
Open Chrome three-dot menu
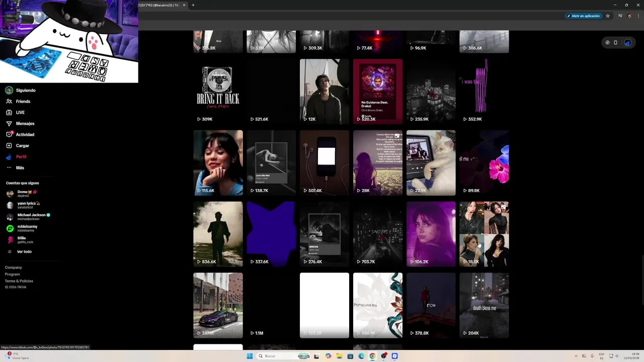click(x=638, y=16)
